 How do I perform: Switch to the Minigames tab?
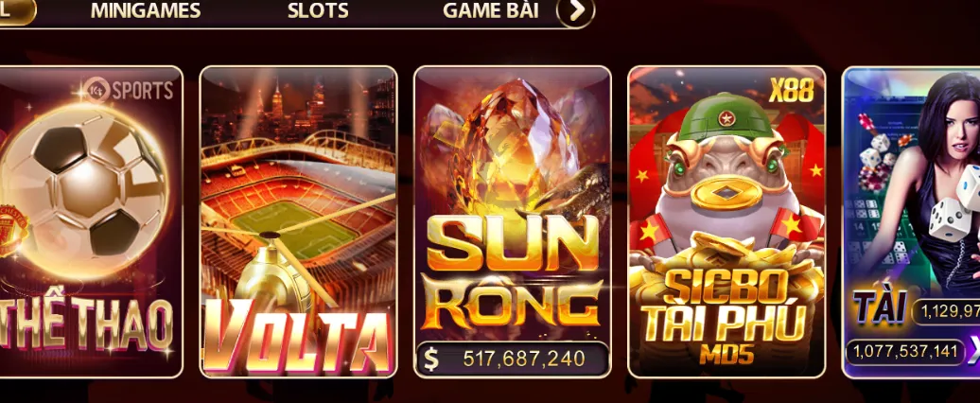(146, 10)
